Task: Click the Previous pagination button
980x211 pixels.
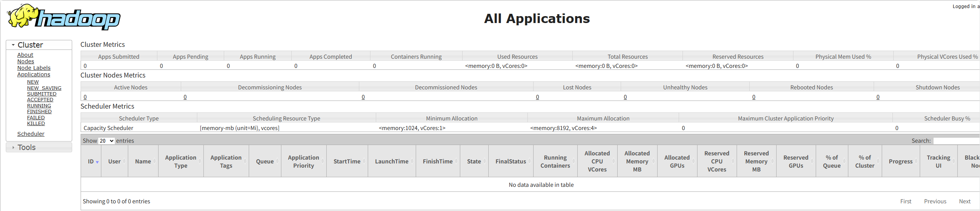Action: coord(935,201)
